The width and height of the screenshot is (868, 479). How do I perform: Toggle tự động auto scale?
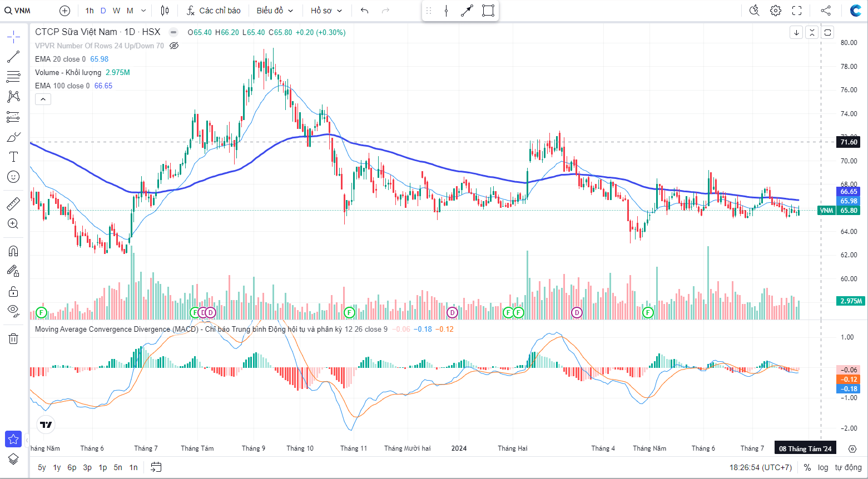click(848, 467)
